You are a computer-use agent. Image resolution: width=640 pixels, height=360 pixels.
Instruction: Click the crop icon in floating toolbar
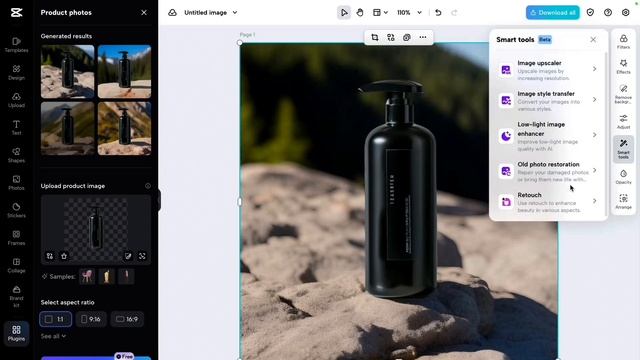[375, 38]
